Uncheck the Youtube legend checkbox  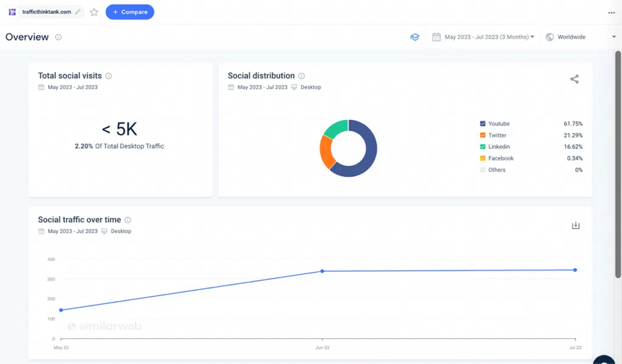(x=482, y=123)
